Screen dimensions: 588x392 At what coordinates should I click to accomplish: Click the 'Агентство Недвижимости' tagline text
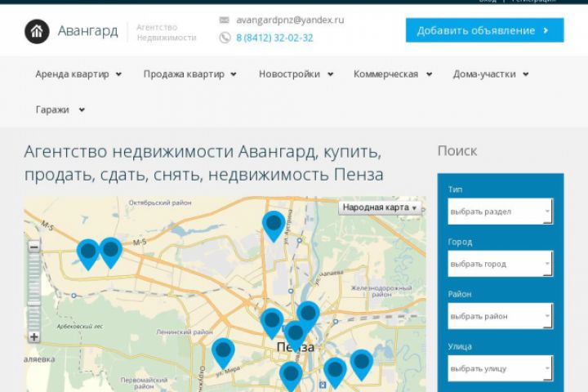[166, 33]
